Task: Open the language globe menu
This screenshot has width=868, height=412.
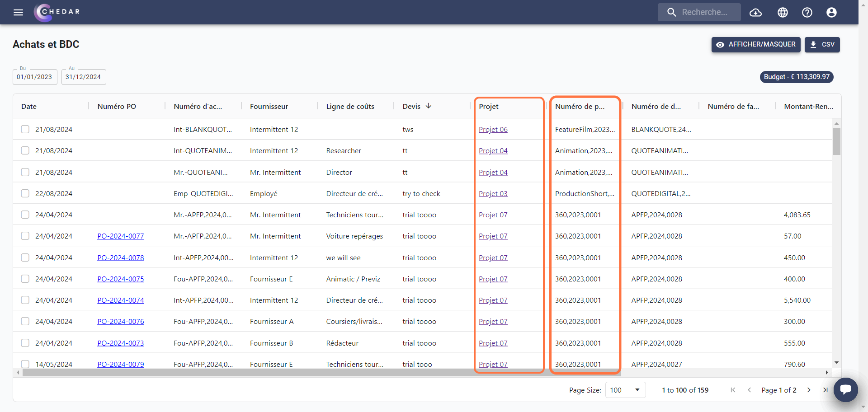Action: pos(783,12)
